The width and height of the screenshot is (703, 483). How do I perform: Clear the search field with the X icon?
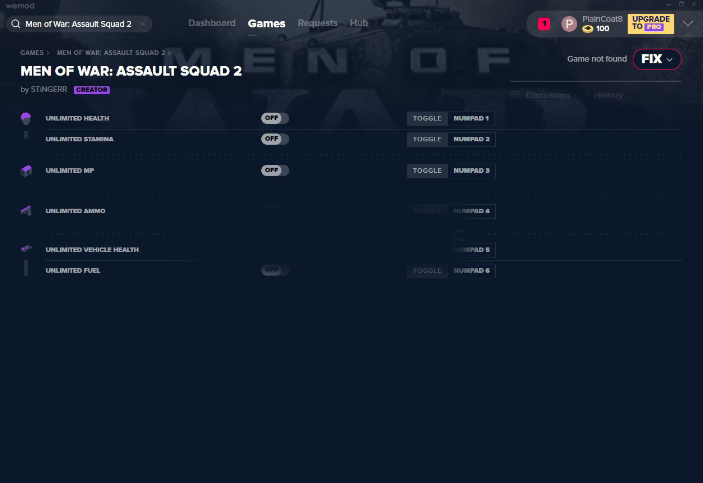tap(143, 24)
